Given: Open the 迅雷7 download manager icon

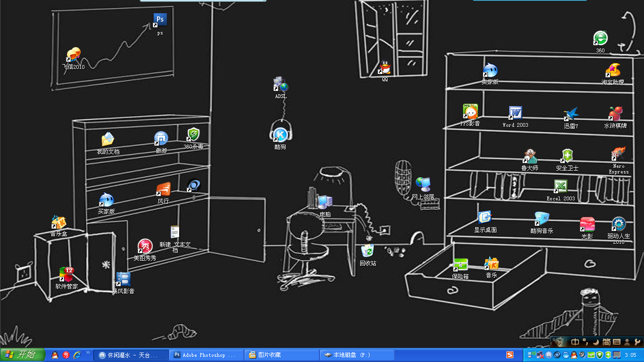Looking at the screenshot, I should (x=571, y=115).
